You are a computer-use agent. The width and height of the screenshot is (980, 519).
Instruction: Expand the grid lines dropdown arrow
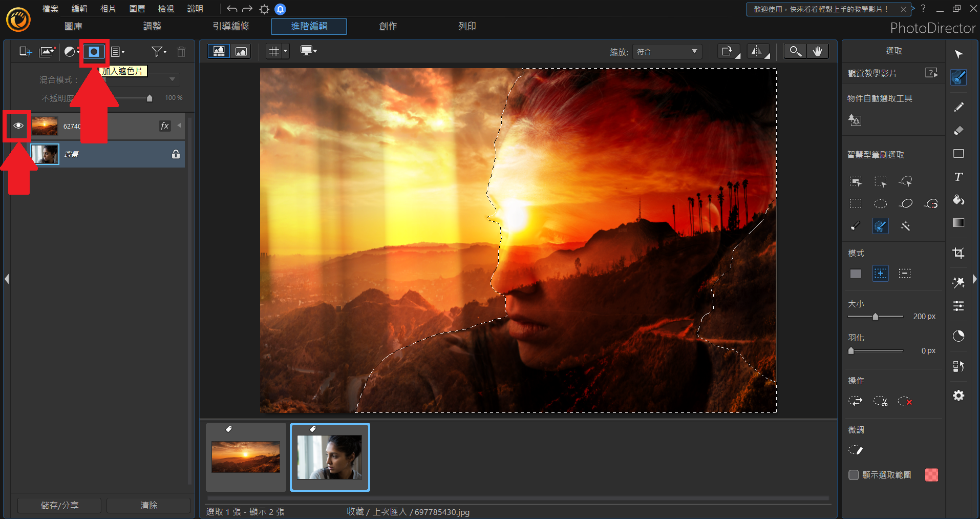point(286,51)
